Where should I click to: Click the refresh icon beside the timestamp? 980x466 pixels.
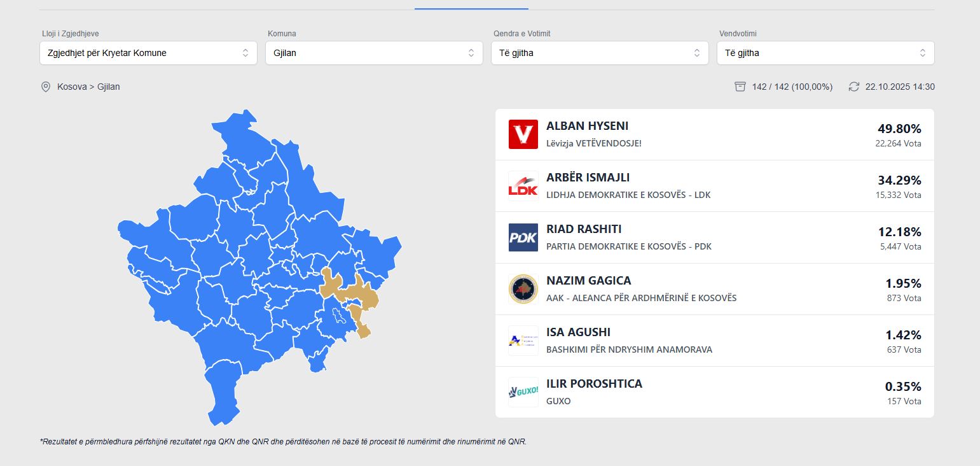click(854, 87)
